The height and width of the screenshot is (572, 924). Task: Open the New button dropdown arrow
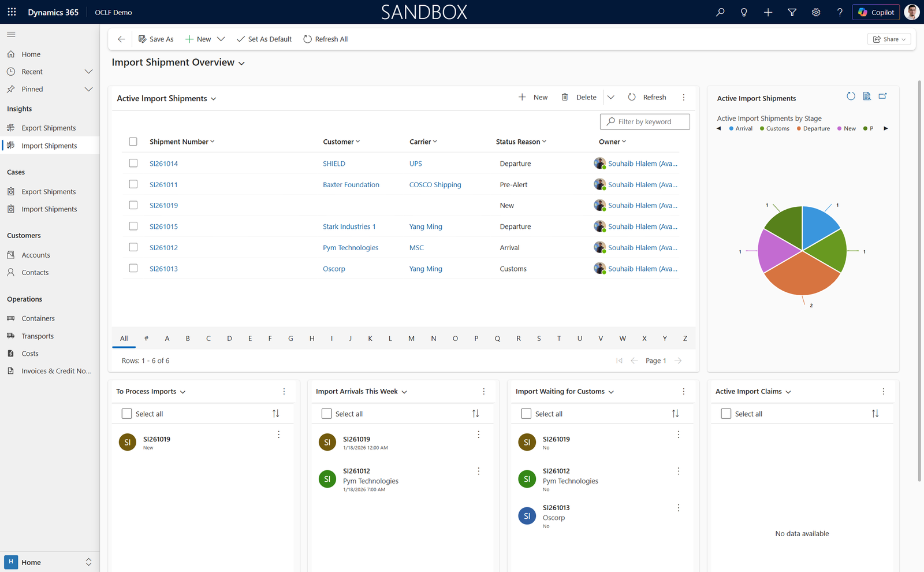pyautogui.click(x=222, y=39)
